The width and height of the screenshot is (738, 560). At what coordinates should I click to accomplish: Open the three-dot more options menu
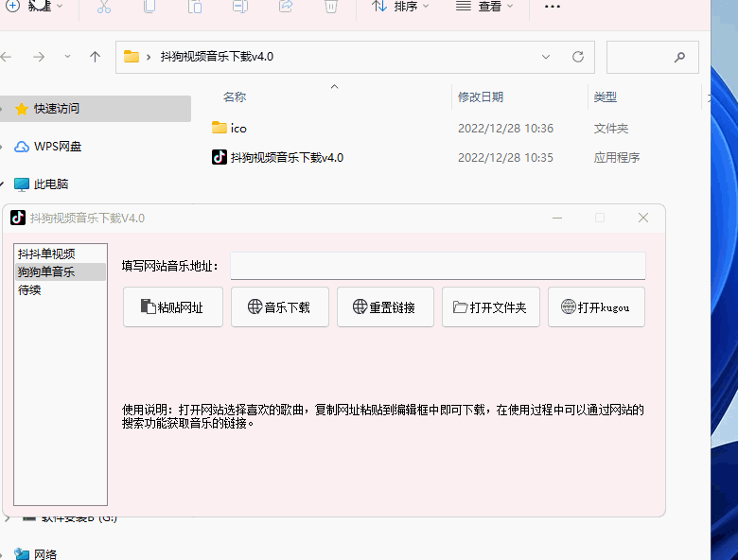click(553, 7)
